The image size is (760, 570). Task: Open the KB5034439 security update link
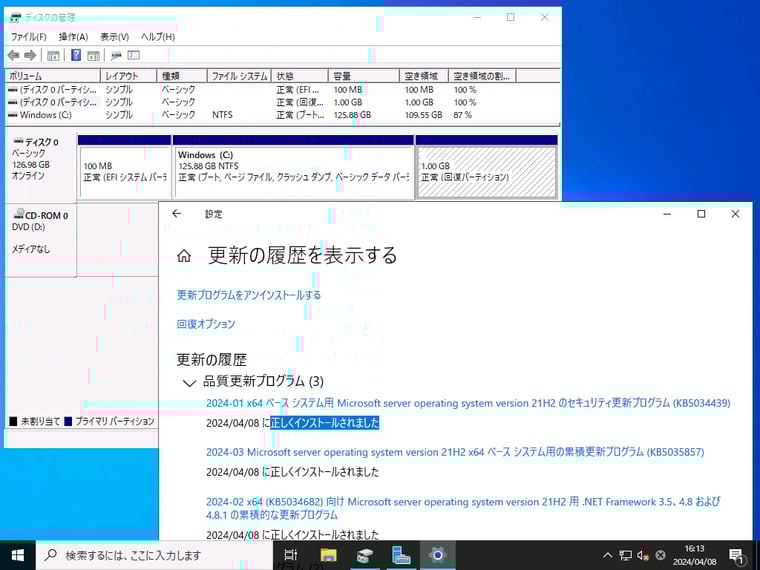(x=468, y=403)
